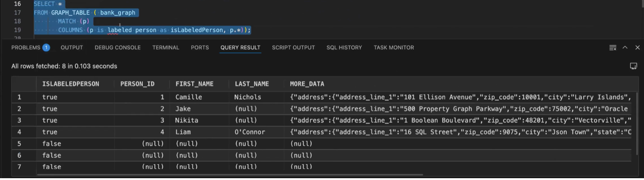
Task: Click the horizontal scrollbar under the results table
Action: click(230, 175)
